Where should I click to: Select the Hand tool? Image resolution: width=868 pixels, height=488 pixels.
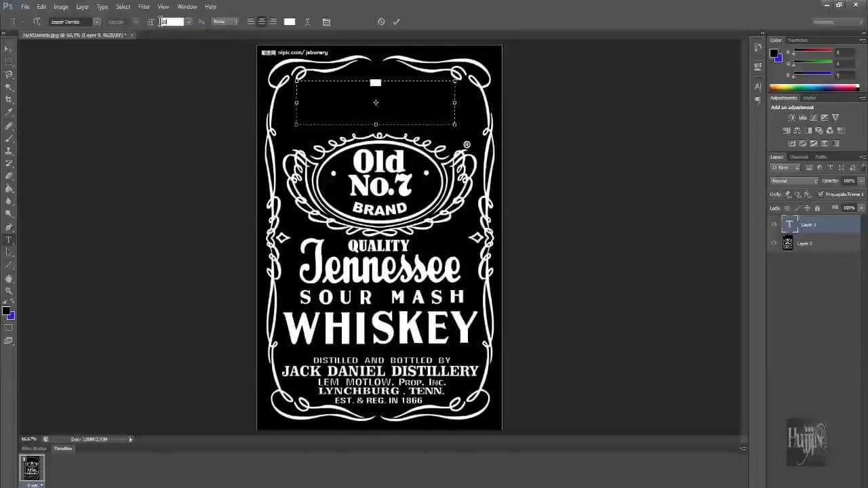click(x=8, y=279)
